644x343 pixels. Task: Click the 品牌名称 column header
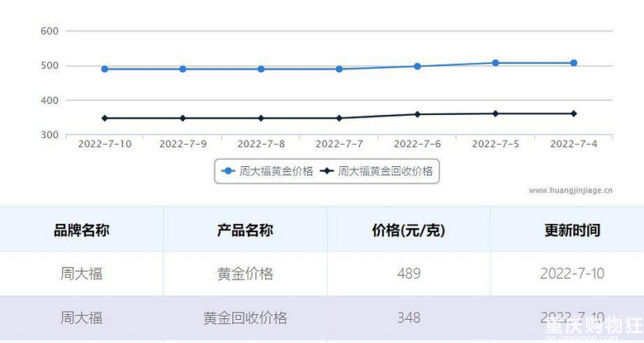81,230
